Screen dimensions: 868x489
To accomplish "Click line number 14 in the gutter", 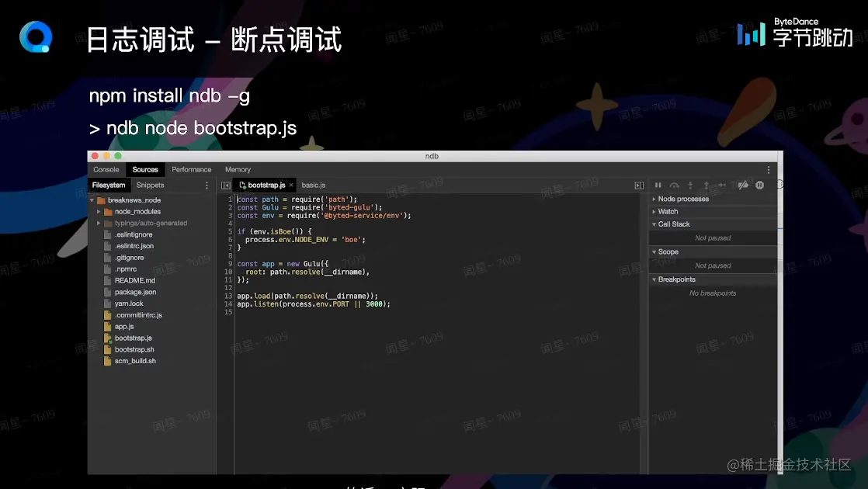I will [228, 304].
